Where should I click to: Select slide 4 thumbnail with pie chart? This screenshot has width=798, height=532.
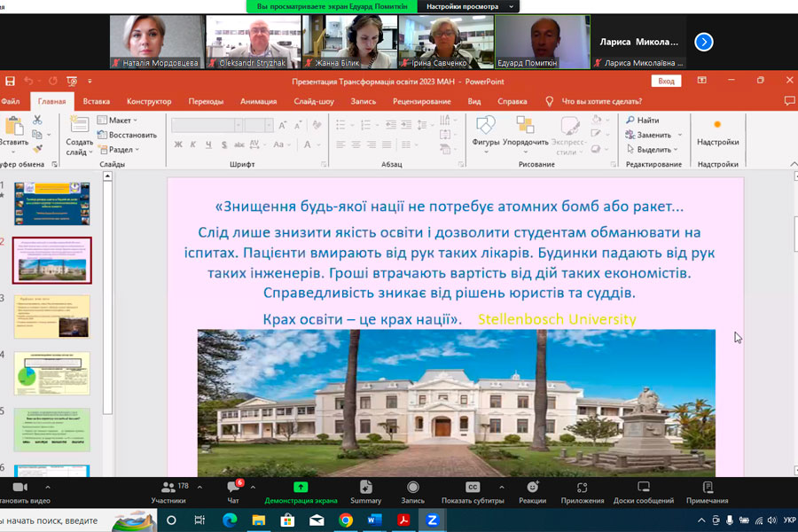(52, 373)
